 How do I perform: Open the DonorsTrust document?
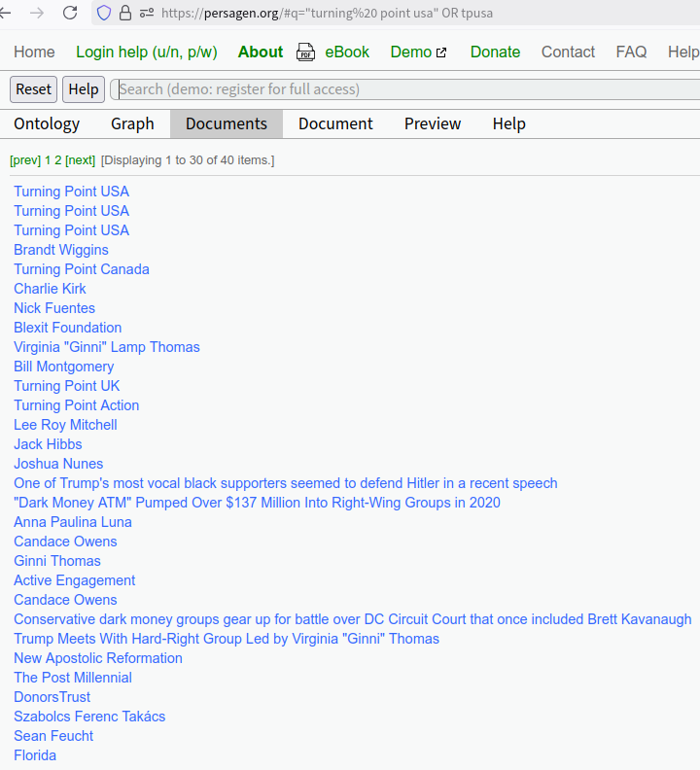pyautogui.click(x=52, y=697)
